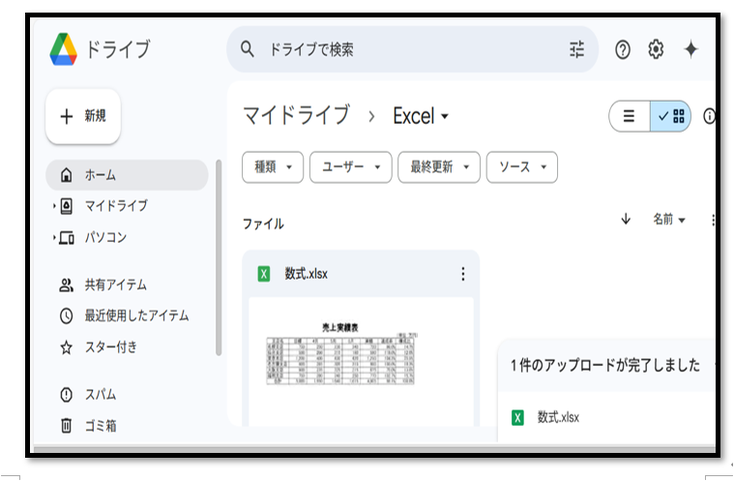Viewport: 734px width, 481px height.
Task: Go to ホーム in sidebar
Action: pyautogui.click(x=127, y=175)
